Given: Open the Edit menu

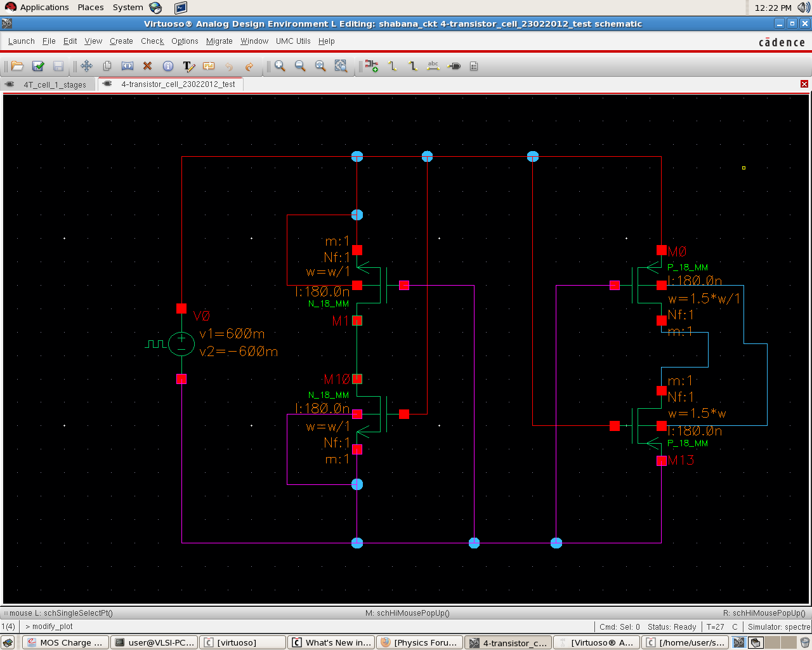Looking at the screenshot, I should pos(70,41).
